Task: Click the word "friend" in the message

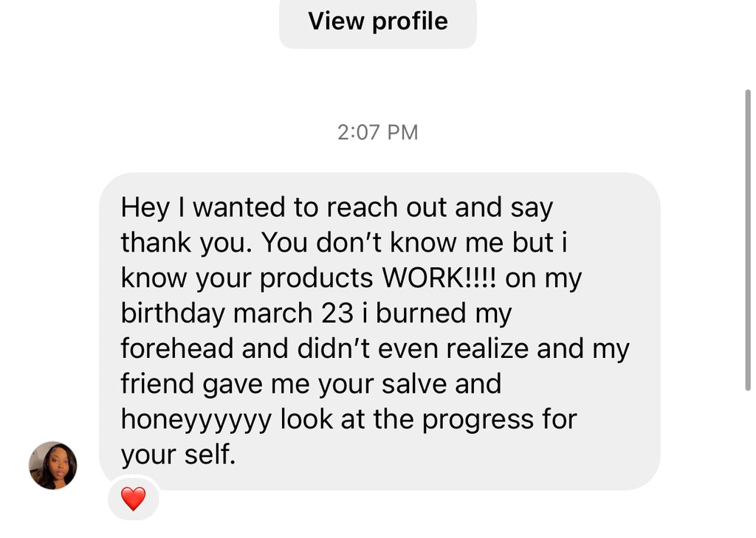Action: pyautogui.click(x=157, y=384)
